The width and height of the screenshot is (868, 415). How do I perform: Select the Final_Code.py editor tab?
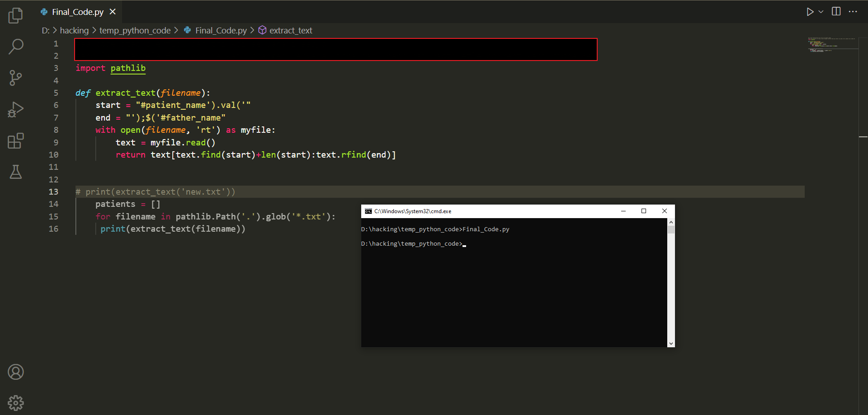click(78, 12)
